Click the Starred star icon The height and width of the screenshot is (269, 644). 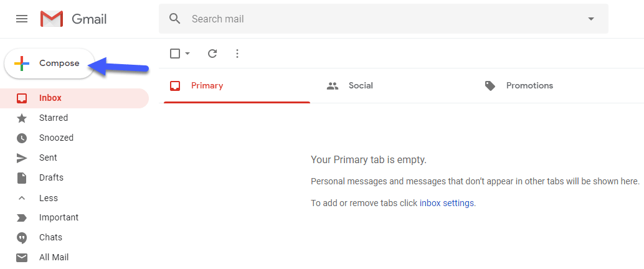pyautogui.click(x=22, y=118)
